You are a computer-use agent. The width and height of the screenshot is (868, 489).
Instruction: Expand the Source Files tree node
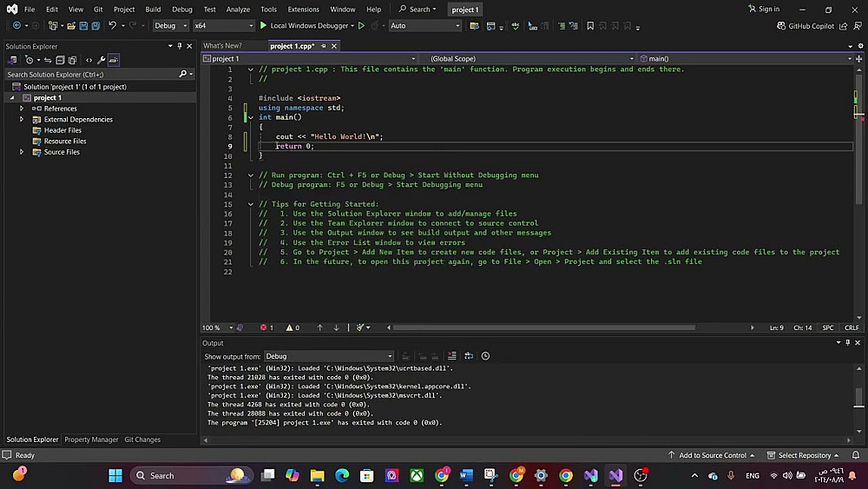click(x=22, y=152)
